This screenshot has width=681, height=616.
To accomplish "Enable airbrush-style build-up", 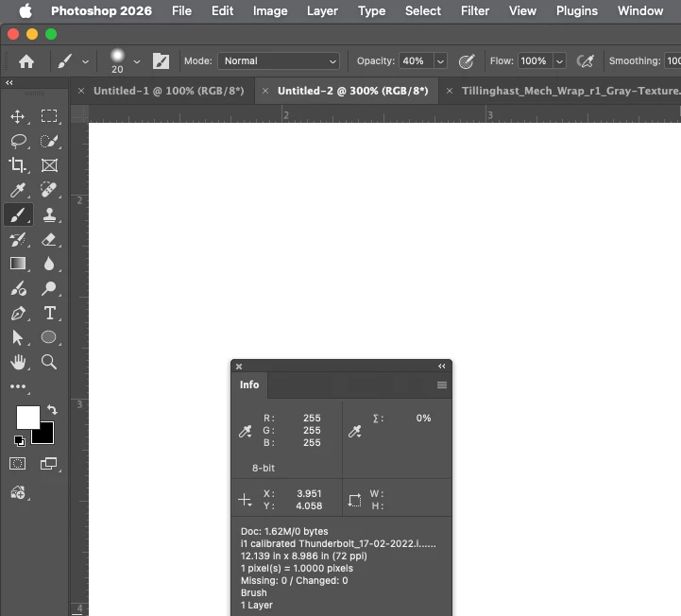I will [x=585, y=61].
